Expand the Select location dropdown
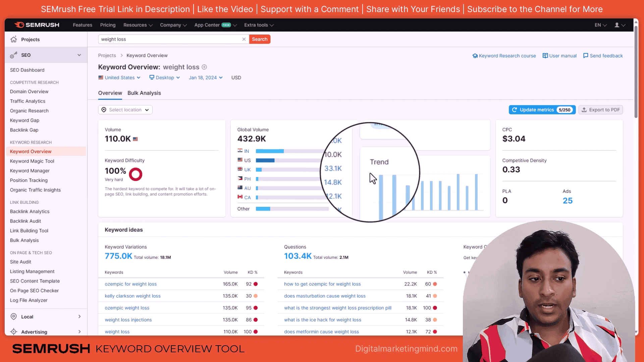Viewport: 644px width, 362px height. click(125, 110)
